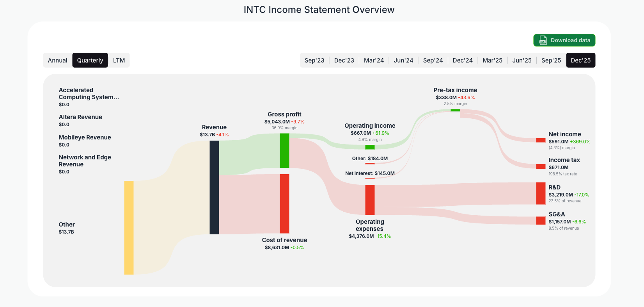Image resolution: width=644 pixels, height=307 pixels.
Task: Switch to the Mar'24 quarter
Action: 374,60
